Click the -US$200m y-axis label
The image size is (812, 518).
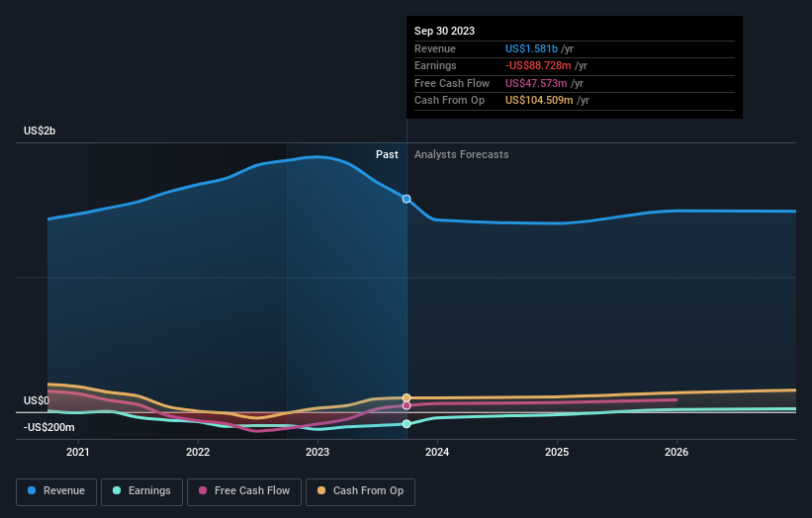pyautogui.click(x=48, y=427)
